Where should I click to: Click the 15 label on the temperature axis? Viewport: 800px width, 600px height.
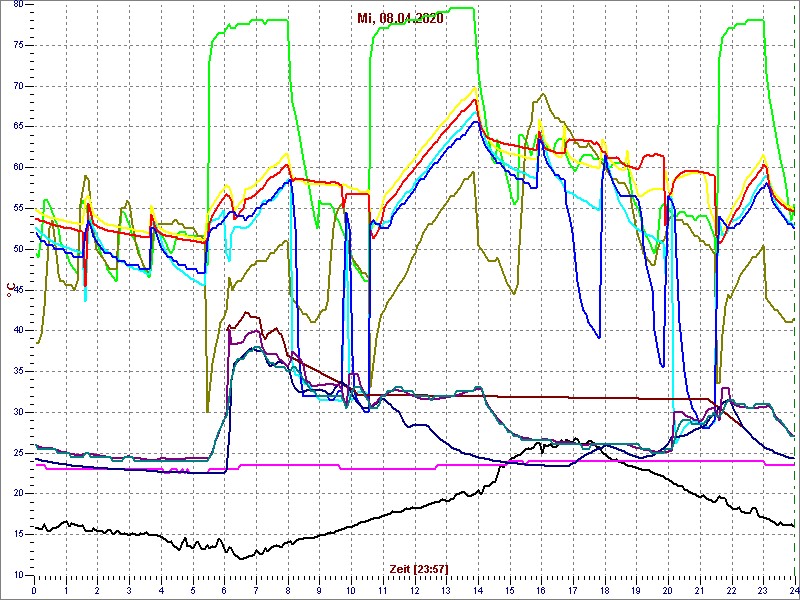coord(17,535)
